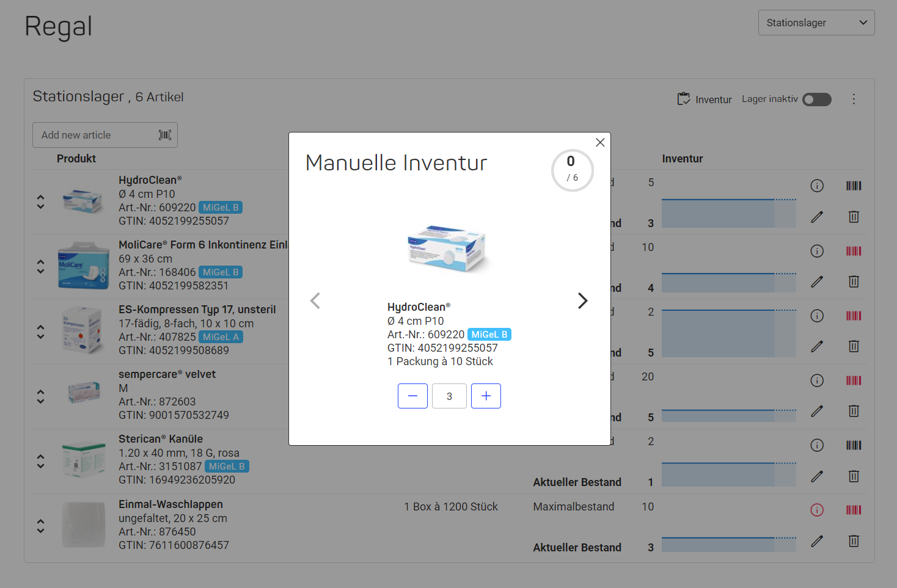Open barcode for MoliCare Form row
The width and height of the screenshot is (897, 588).
coord(854,251)
